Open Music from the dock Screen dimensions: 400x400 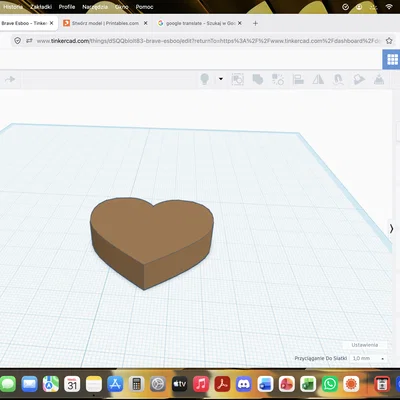point(201,384)
